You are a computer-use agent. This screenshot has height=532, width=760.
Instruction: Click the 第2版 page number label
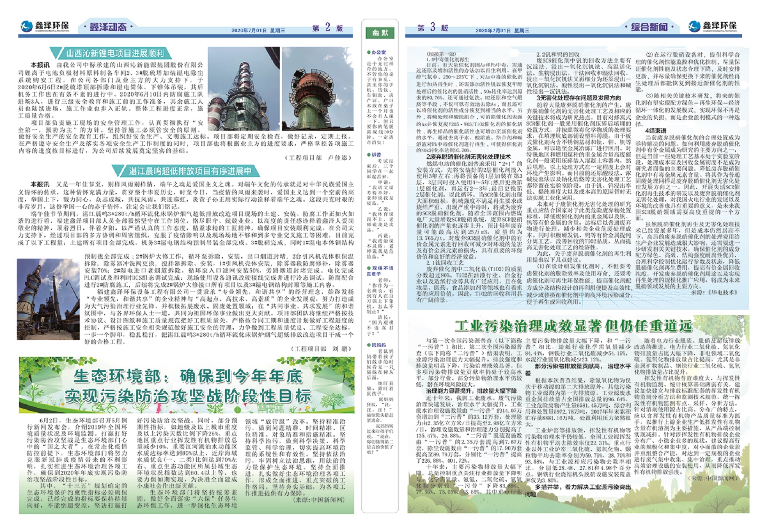327,28
